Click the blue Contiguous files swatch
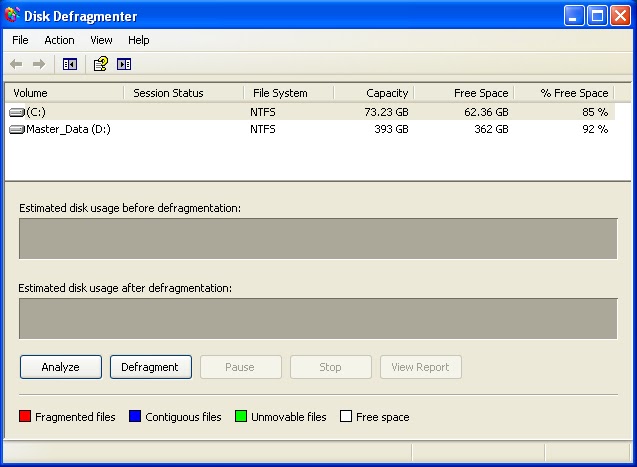 [135, 416]
